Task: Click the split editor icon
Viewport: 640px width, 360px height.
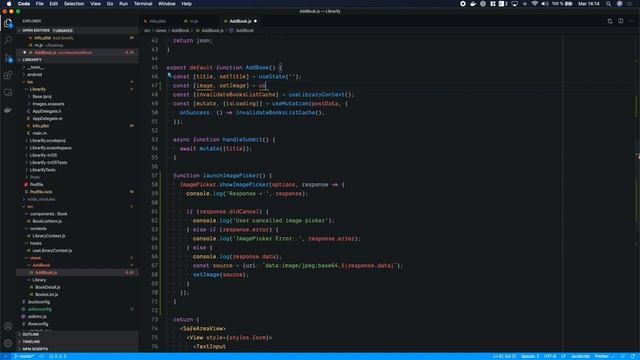Action: pos(620,21)
